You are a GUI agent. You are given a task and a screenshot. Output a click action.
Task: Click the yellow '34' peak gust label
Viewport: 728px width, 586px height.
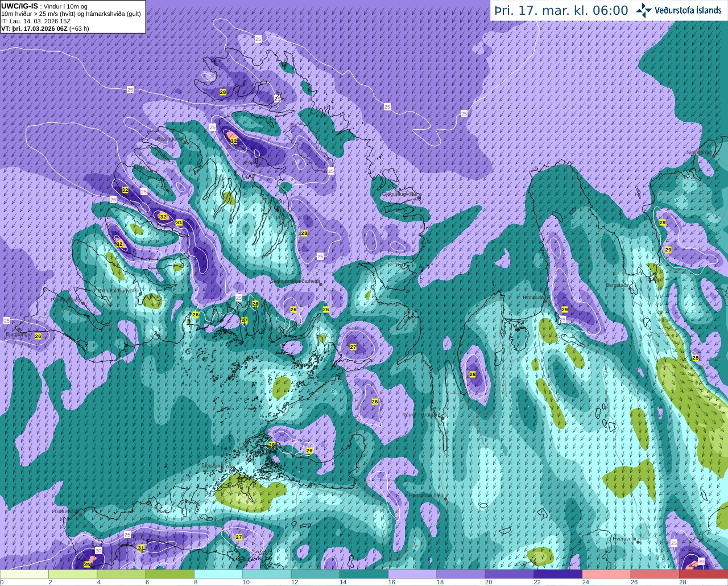pyautogui.click(x=87, y=564)
